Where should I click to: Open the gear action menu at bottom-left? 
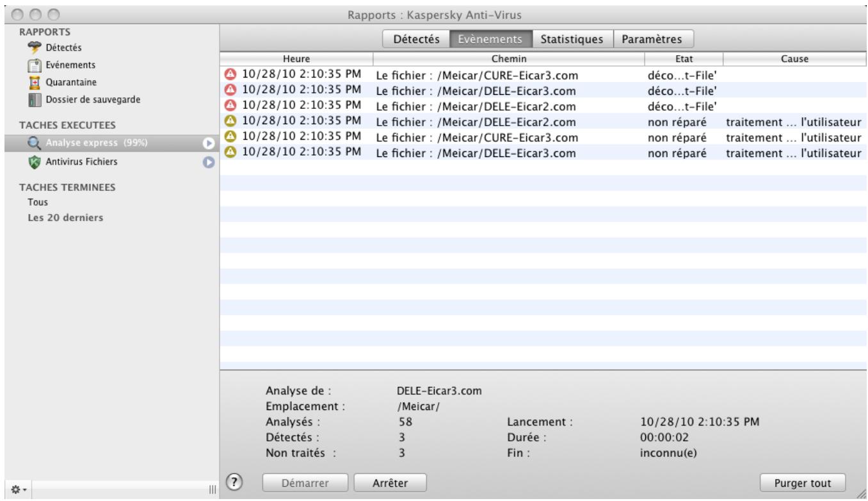coord(19,489)
